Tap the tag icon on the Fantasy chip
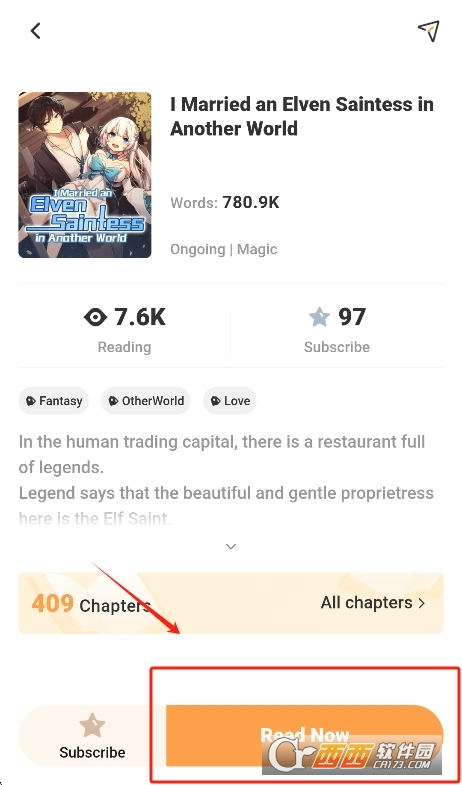 click(x=31, y=401)
